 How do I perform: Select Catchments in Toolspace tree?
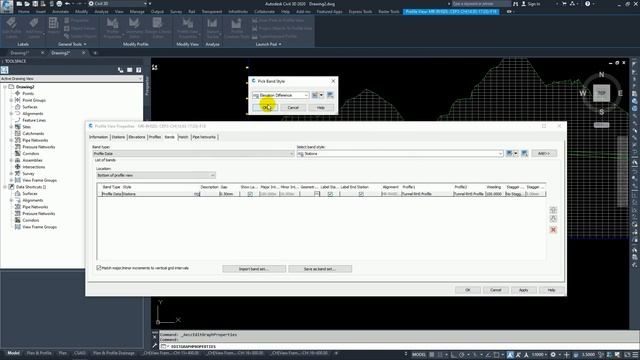pyautogui.click(x=33, y=133)
